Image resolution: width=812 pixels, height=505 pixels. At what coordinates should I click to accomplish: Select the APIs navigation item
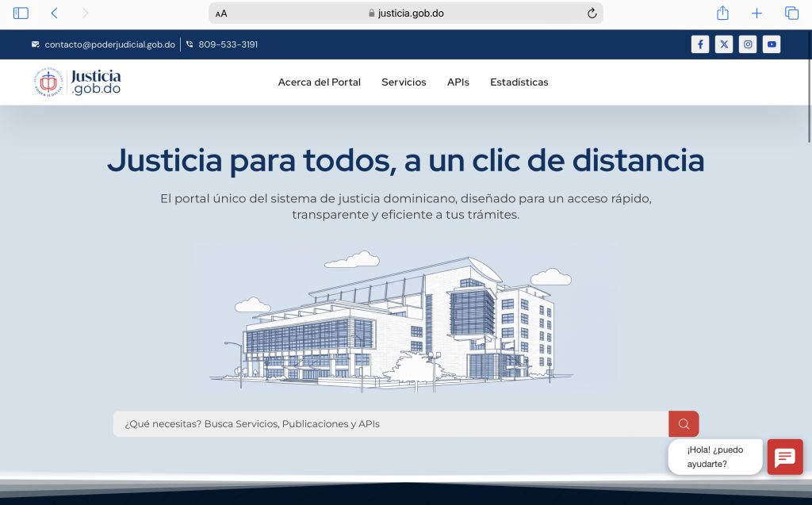[x=458, y=82]
